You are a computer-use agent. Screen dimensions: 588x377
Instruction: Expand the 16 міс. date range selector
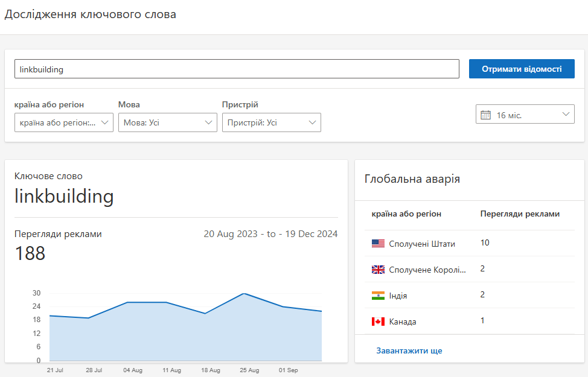click(525, 115)
